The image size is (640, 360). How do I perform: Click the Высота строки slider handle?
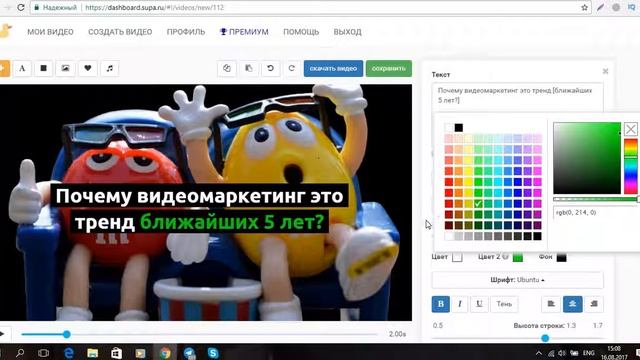[x=545, y=338]
